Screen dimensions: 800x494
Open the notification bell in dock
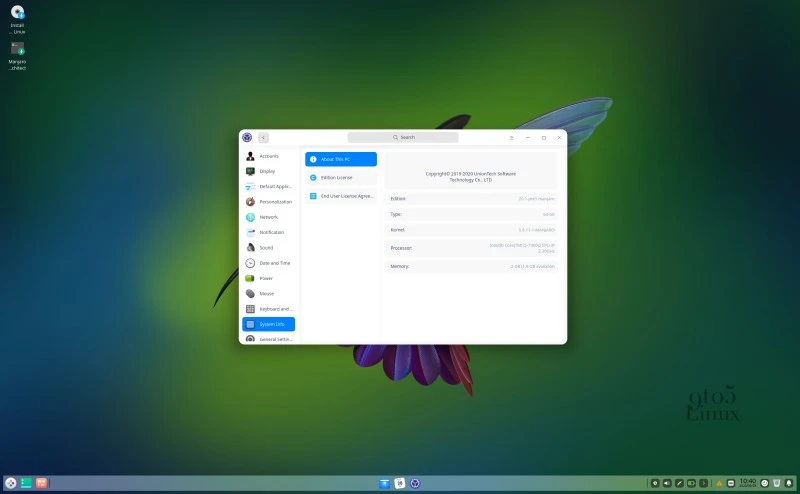coord(789,483)
